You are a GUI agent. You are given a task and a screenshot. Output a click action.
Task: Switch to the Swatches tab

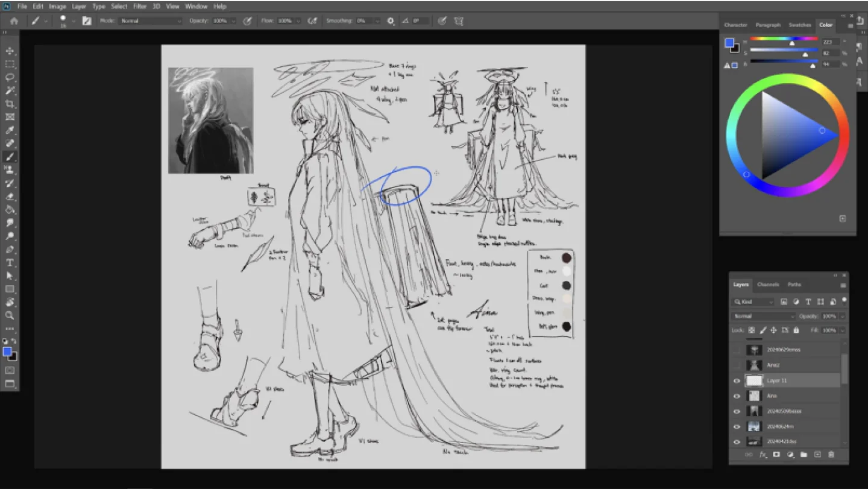[800, 25]
